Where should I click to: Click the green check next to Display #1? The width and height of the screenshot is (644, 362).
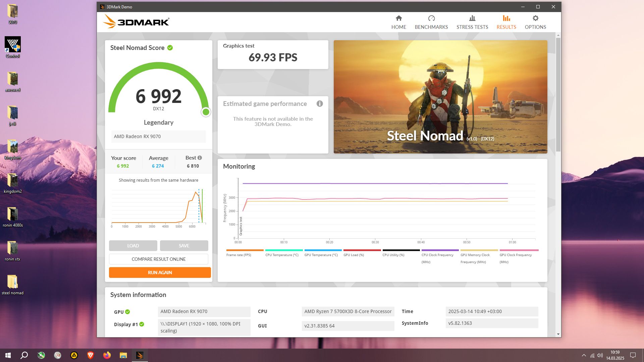pyautogui.click(x=142, y=324)
